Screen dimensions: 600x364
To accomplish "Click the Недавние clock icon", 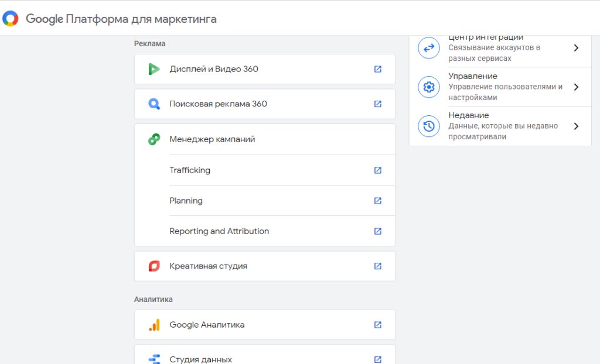I will 428,126.
